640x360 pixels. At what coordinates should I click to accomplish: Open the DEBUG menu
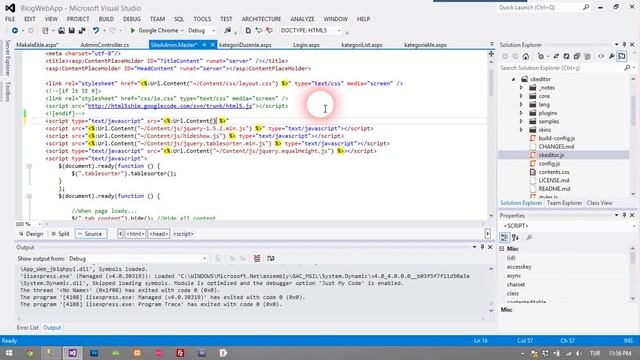131,19
